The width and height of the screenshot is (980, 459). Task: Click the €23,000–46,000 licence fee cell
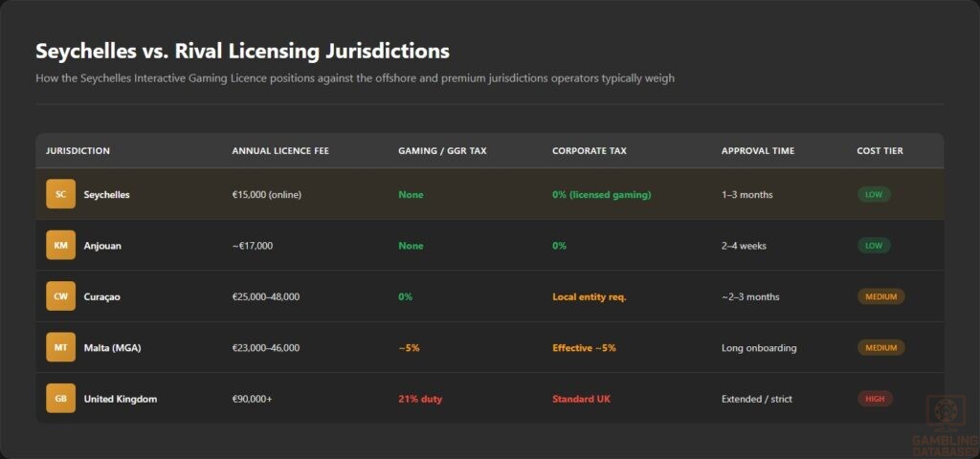pos(266,348)
